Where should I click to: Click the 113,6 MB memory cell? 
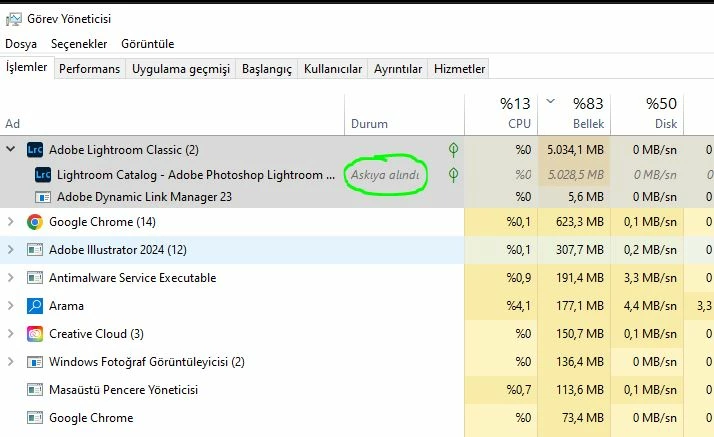pos(574,390)
